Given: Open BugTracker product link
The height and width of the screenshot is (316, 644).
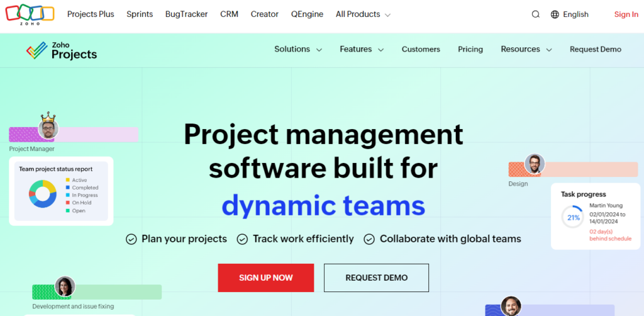Looking at the screenshot, I should [186, 14].
